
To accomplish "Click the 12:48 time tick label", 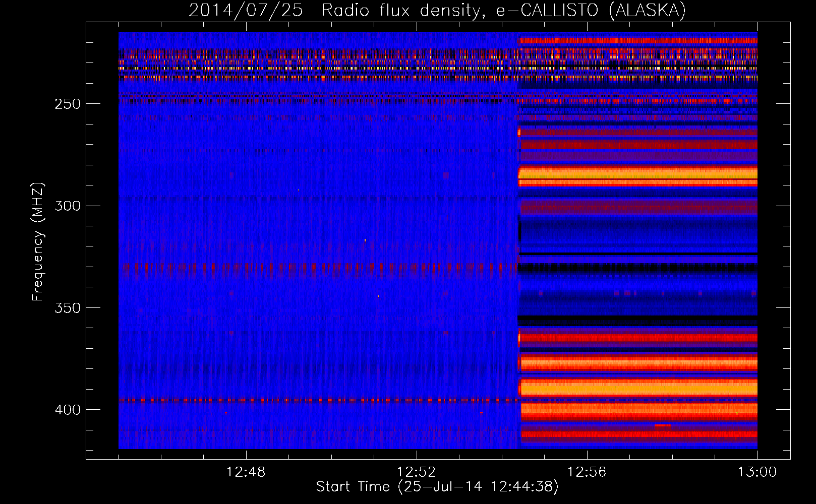I will pos(246,472).
